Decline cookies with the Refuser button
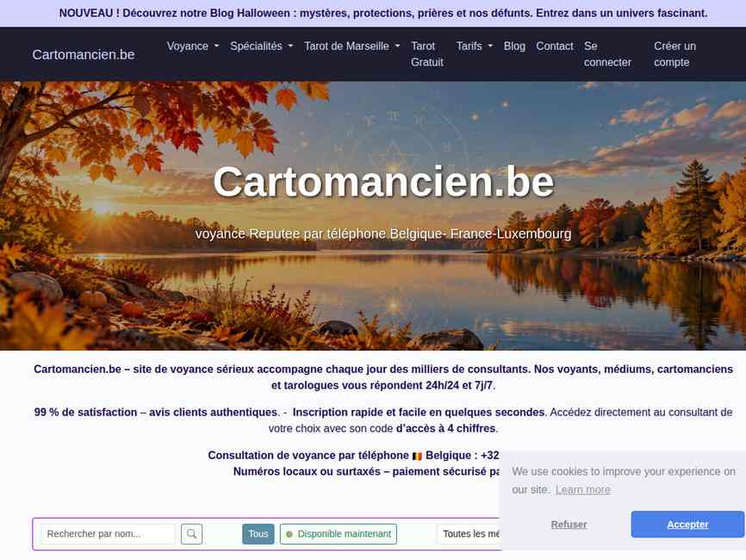The width and height of the screenshot is (746, 560). (x=569, y=525)
